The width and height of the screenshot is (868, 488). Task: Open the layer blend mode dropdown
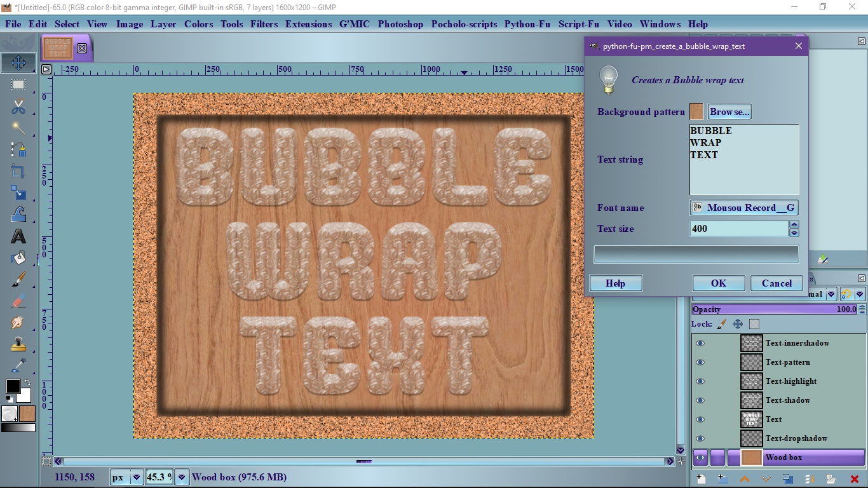829,294
